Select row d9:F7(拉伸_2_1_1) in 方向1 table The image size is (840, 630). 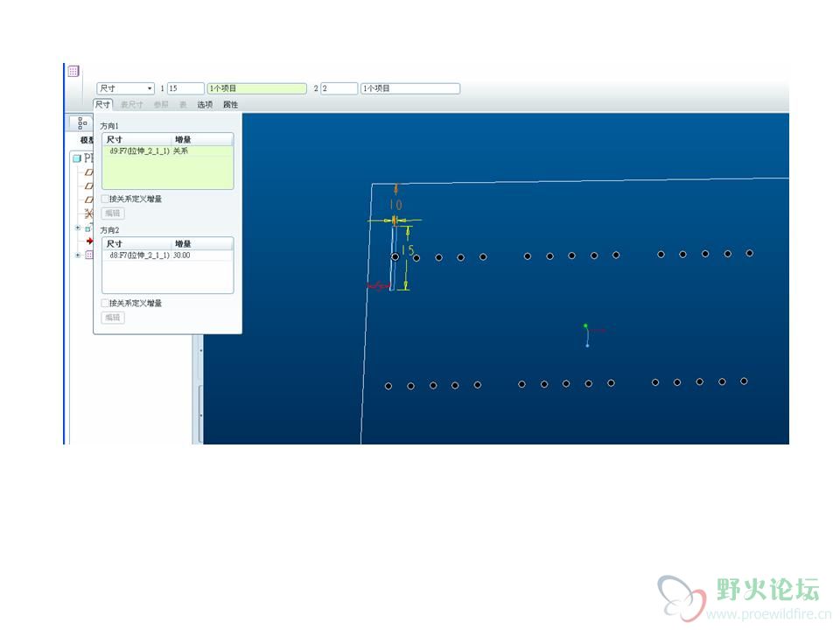(168, 151)
